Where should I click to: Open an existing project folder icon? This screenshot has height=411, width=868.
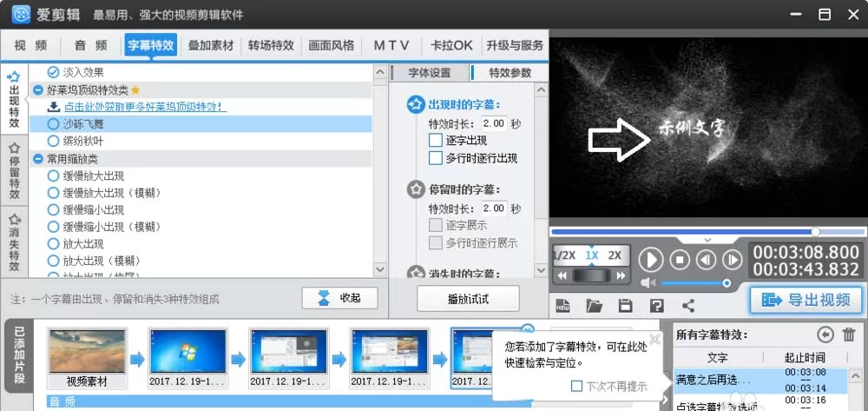[x=594, y=305]
